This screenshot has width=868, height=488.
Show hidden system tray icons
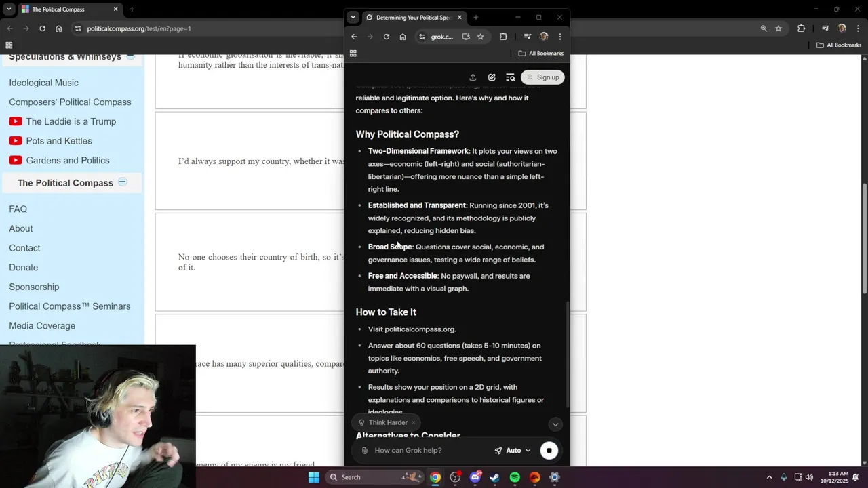point(769,477)
